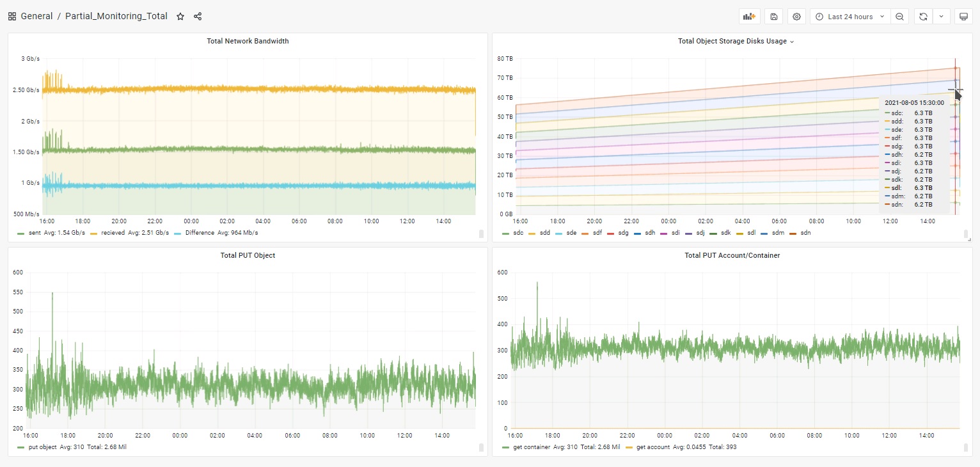Refresh the dashboard
The width and height of the screenshot is (980, 467).
coord(923,17)
